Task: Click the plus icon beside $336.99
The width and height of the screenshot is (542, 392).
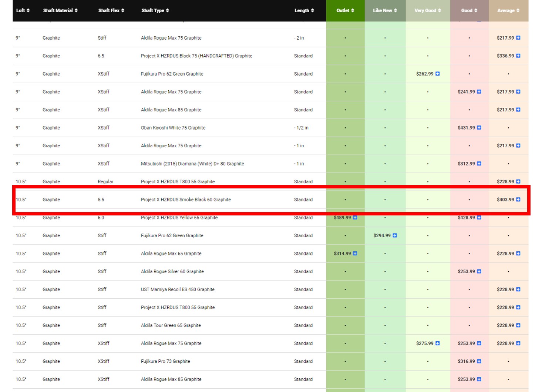Action: coord(518,56)
